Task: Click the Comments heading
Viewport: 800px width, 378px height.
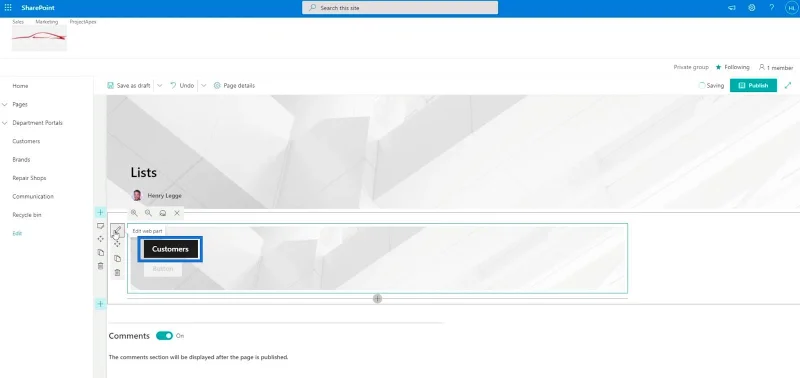Action: click(x=129, y=336)
